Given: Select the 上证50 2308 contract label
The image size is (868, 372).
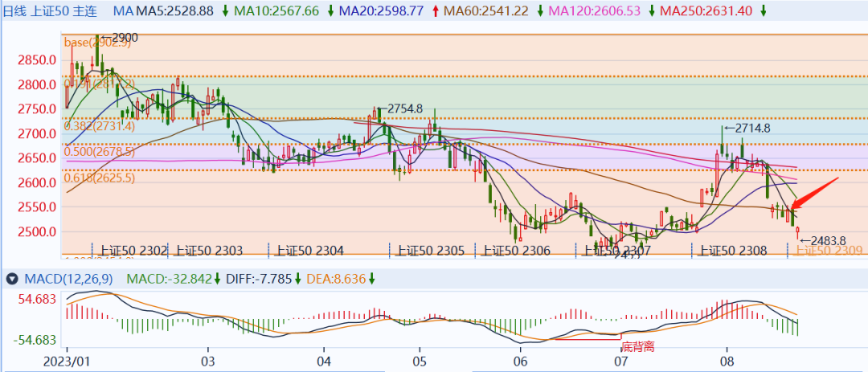Looking at the screenshot, I should [x=731, y=251].
